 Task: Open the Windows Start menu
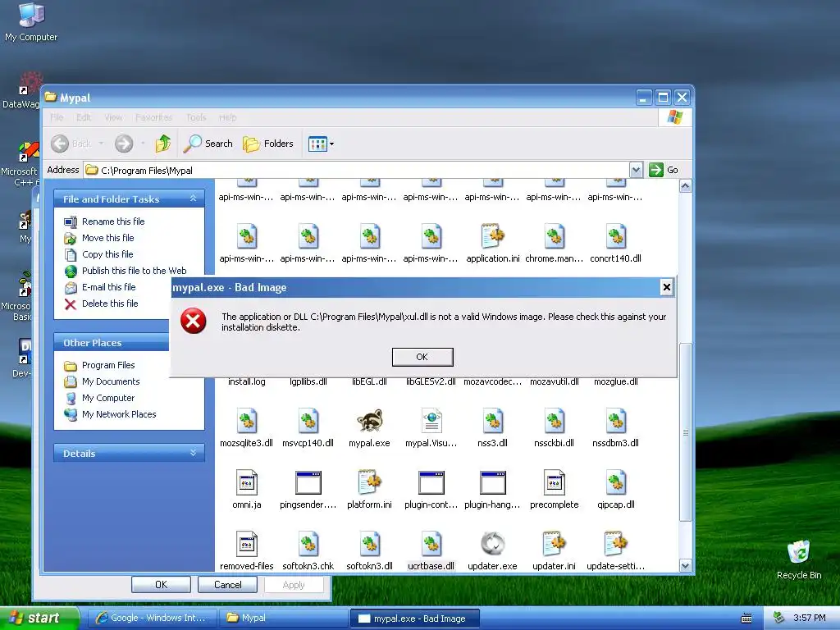point(39,618)
